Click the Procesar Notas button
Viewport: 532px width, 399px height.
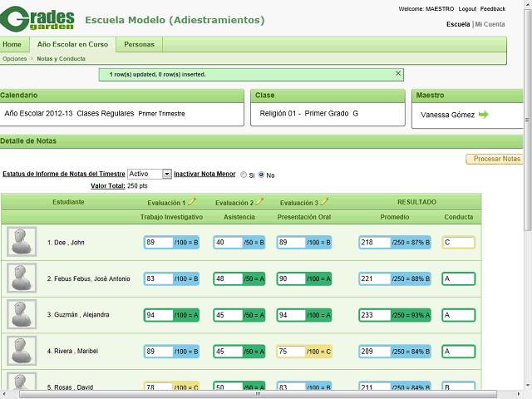click(496, 159)
